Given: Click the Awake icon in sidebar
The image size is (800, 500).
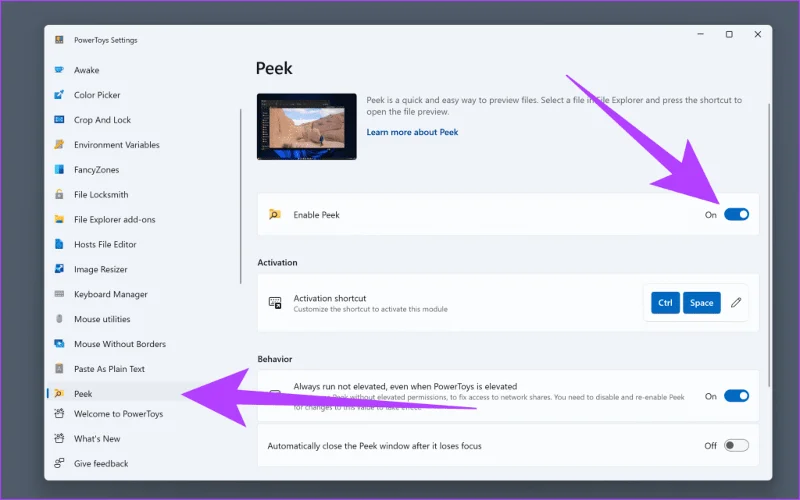Looking at the screenshot, I should point(59,70).
